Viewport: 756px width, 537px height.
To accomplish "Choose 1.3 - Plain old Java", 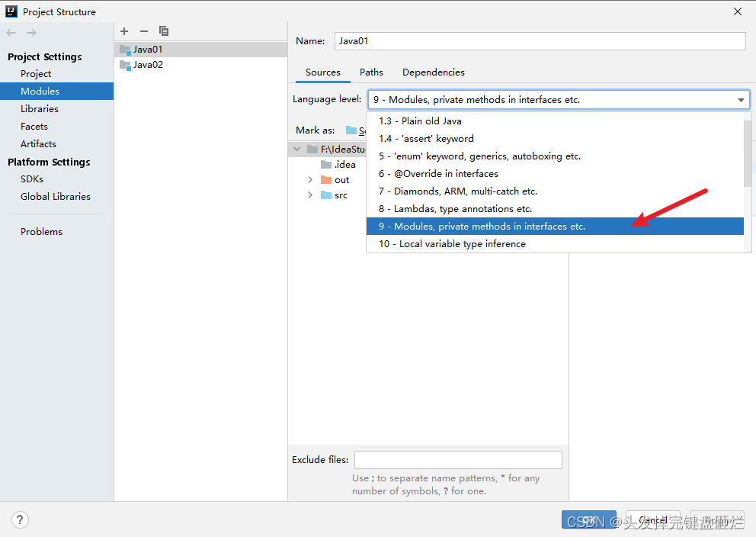I will pyautogui.click(x=555, y=121).
